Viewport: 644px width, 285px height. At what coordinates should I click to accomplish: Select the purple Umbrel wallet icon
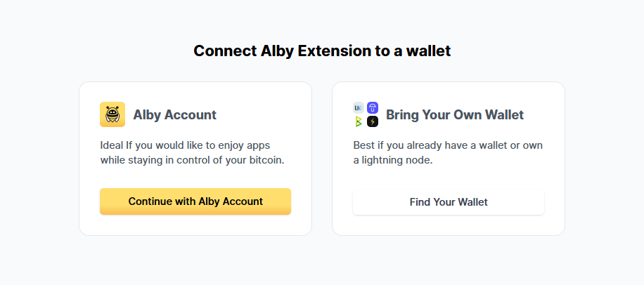373,108
